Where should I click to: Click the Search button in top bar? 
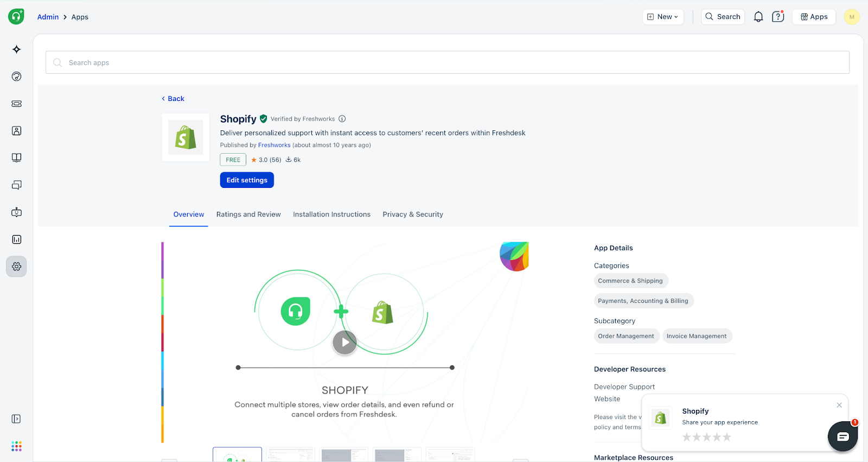point(723,17)
